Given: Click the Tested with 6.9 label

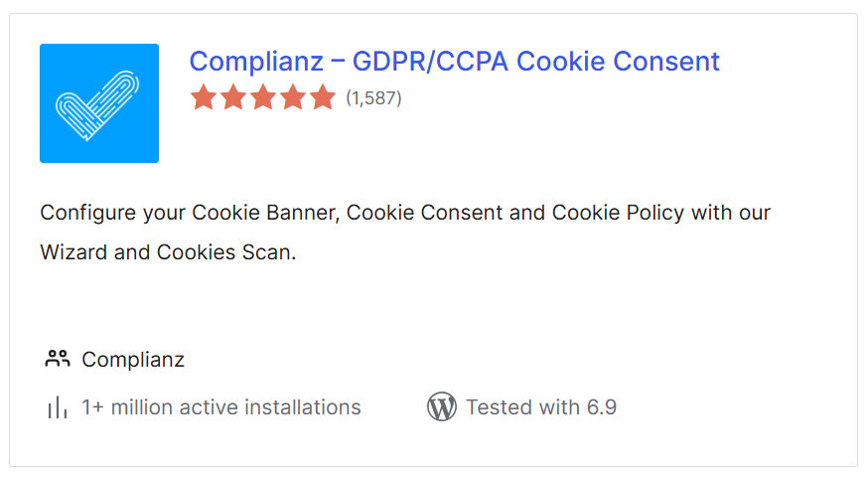Looking at the screenshot, I should click(541, 407).
